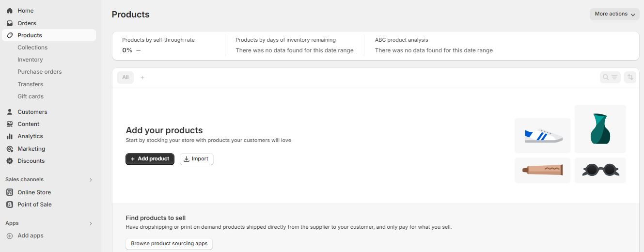
Task: Click the Discounts badge icon
Action: [10, 161]
